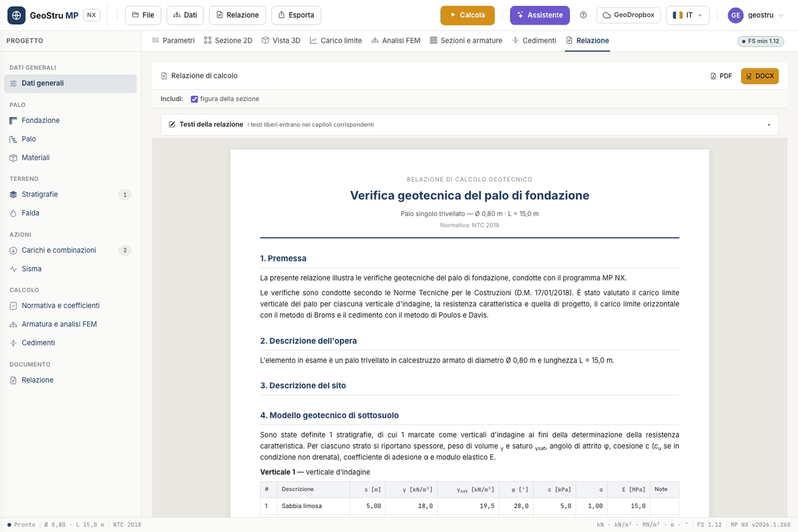The height and width of the screenshot is (532, 798).
Task: Click the FS min 1.12 badge
Action: 761,41
